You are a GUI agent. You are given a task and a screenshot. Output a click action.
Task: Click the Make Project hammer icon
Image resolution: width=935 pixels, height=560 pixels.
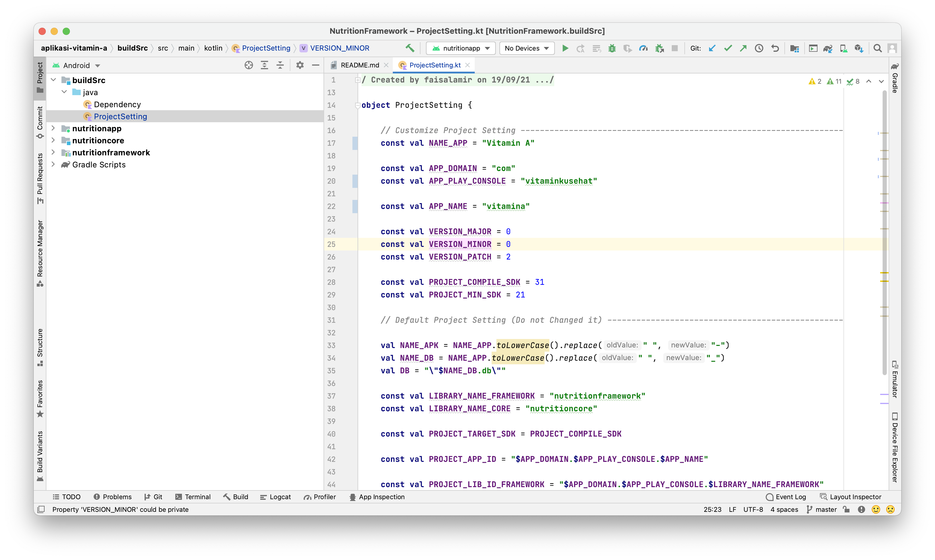[410, 48]
